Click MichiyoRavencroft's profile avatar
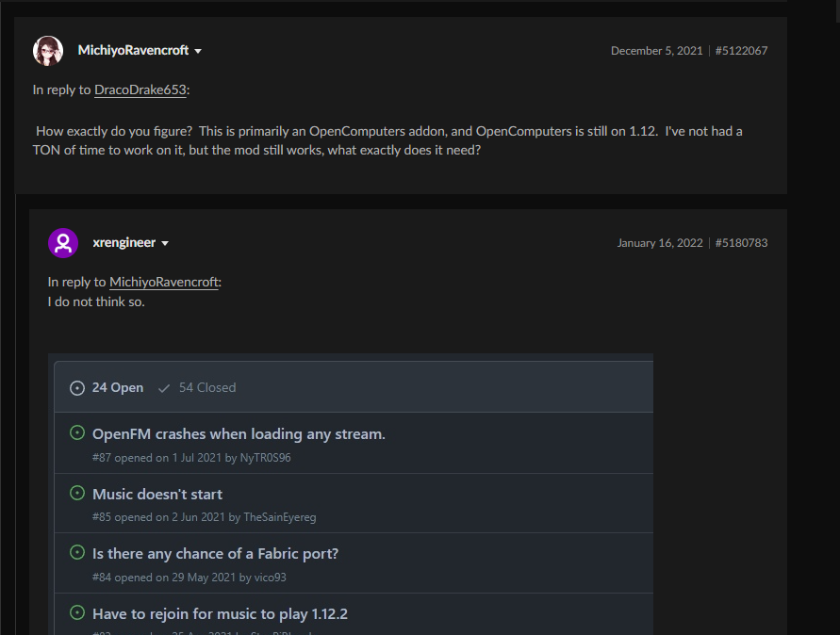This screenshot has height=635, width=840. tap(48, 51)
